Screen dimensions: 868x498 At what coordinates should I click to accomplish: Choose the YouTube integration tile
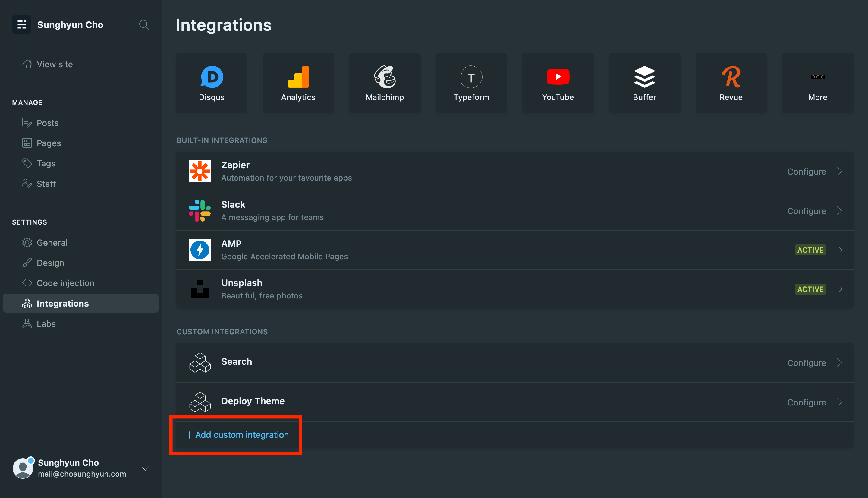[558, 83]
